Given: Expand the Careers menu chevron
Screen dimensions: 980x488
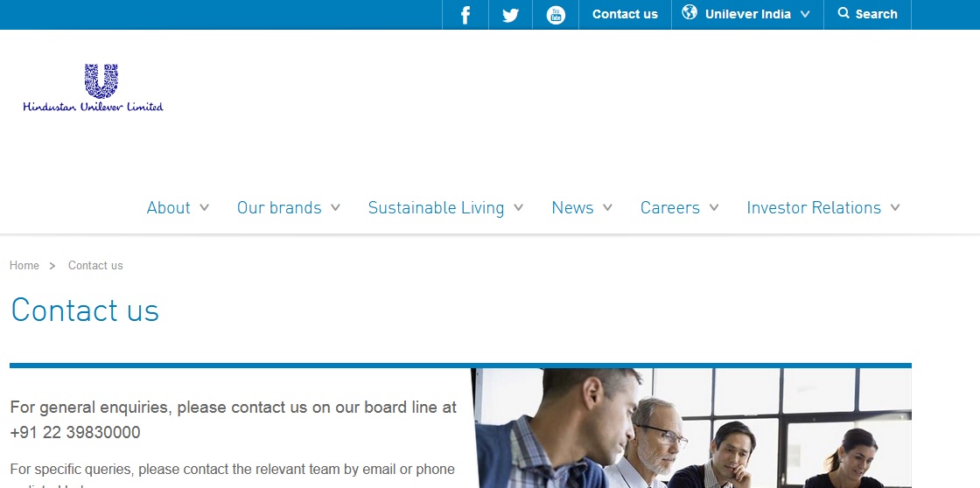Looking at the screenshot, I should click(714, 207).
